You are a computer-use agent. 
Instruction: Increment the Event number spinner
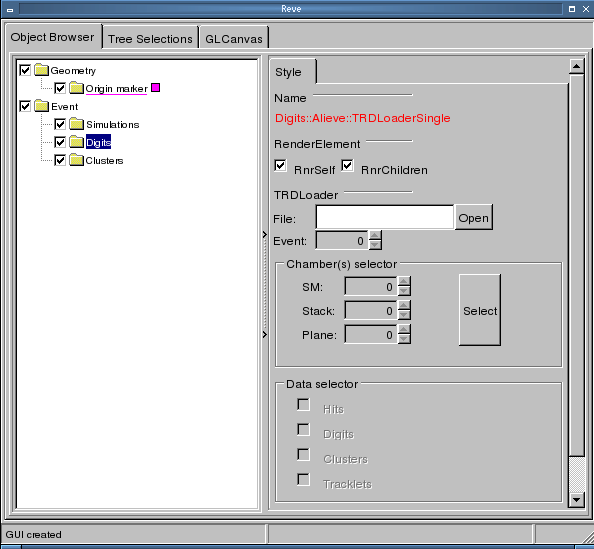(x=375, y=235)
